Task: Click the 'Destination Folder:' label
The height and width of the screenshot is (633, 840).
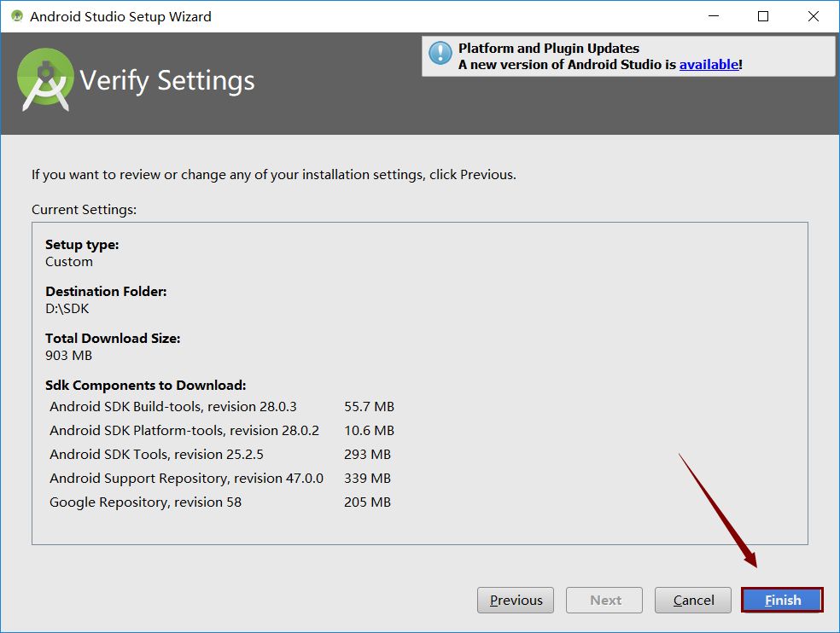Action: 106,291
